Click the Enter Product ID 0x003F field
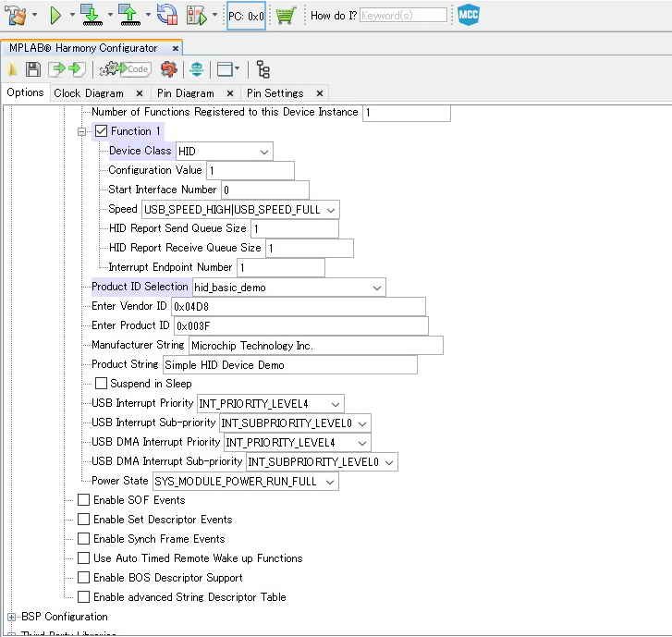The height and width of the screenshot is (637, 672). (x=301, y=325)
